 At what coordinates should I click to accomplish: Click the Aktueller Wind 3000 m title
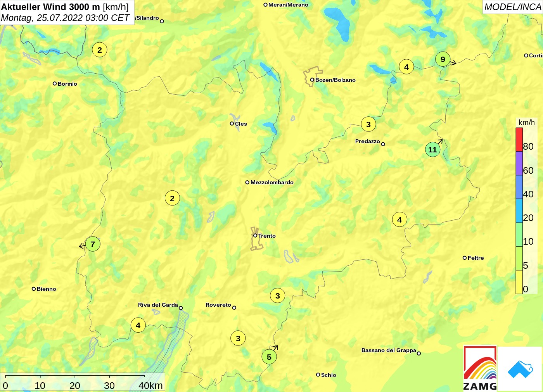click(x=65, y=7)
